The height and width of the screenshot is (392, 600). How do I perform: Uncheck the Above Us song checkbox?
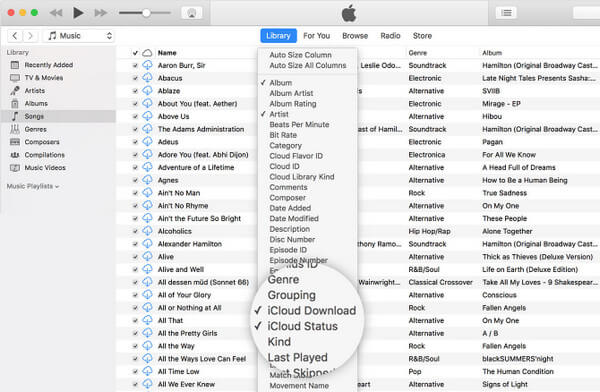135,116
